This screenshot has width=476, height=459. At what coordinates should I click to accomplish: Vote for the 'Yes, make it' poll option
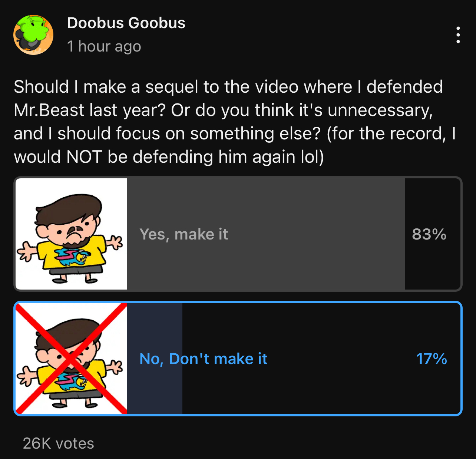click(238, 234)
